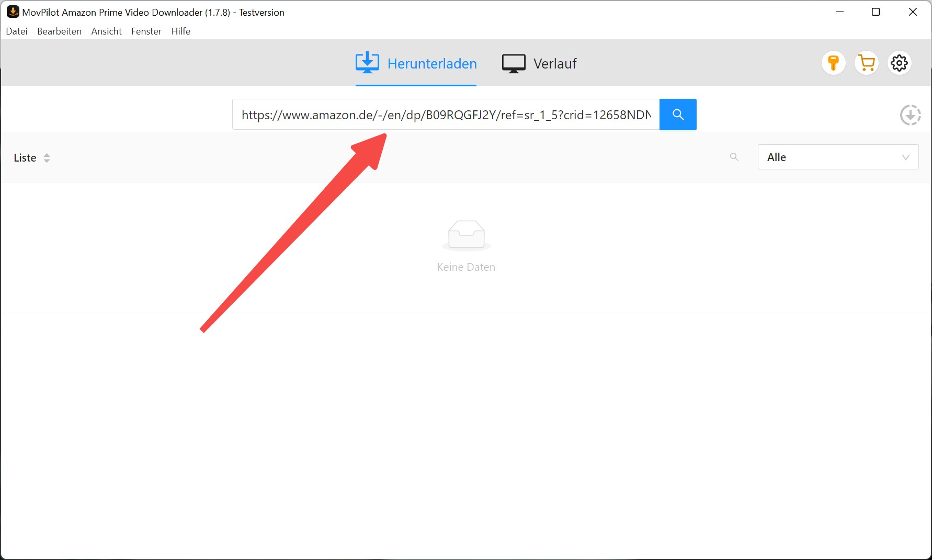This screenshot has width=932, height=560.
Task: Click the small list search magnifier icon
Action: pos(734,157)
